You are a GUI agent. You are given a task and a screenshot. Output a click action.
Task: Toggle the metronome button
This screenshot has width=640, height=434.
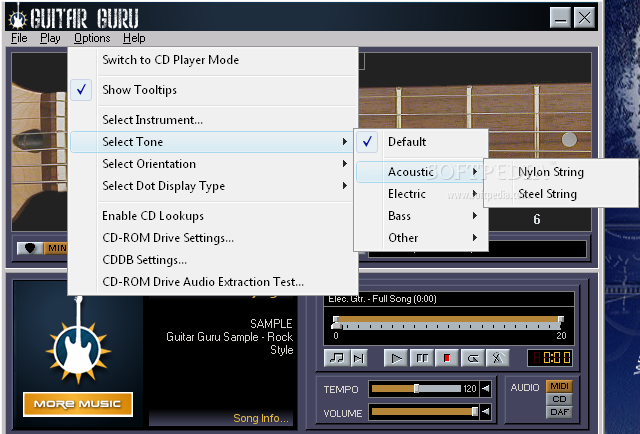(x=497, y=358)
